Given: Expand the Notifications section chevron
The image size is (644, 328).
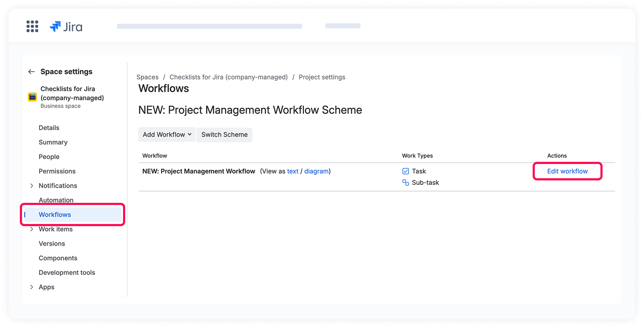Looking at the screenshot, I should click(x=32, y=186).
